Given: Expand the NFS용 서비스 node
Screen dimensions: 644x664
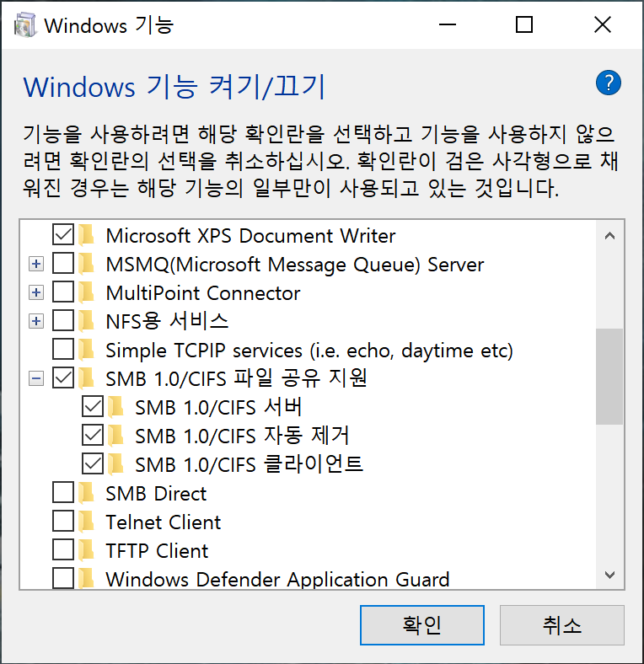Looking at the screenshot, I should [x=36, y=321].
